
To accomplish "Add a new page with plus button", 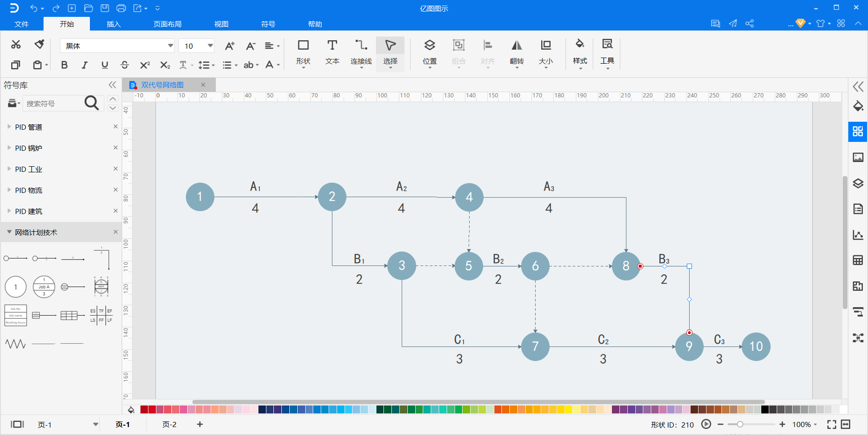I will (200, 424).
